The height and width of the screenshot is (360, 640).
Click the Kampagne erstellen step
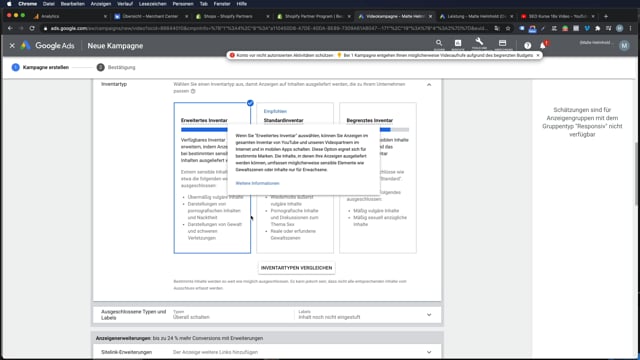pos(40,67)
